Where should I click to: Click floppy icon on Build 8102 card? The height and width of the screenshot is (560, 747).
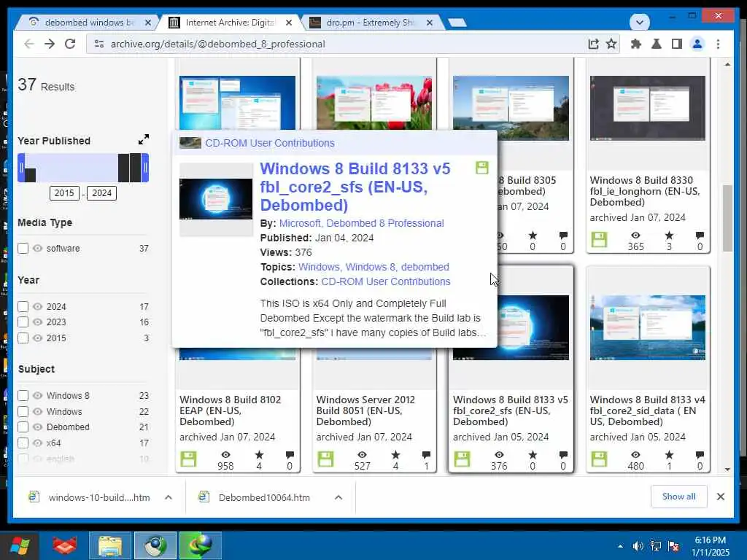(189, 459)
